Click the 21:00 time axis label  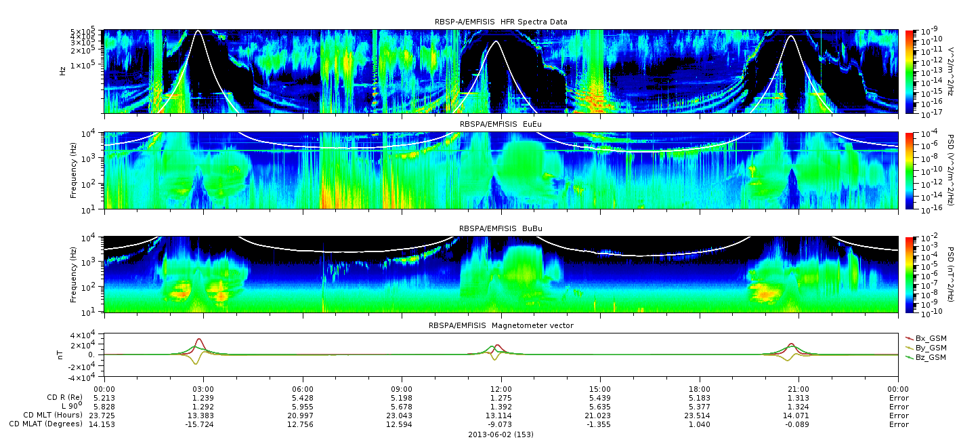[x=799, y=389]
